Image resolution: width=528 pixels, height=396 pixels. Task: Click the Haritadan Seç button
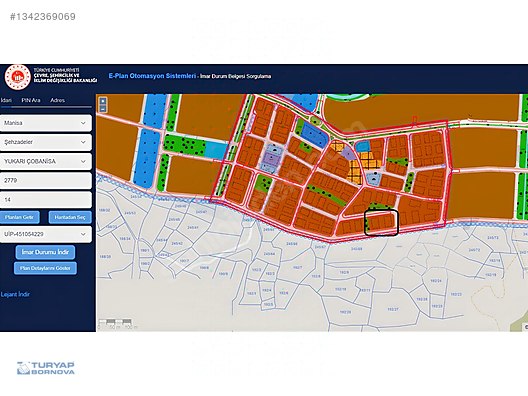point(70,217)
